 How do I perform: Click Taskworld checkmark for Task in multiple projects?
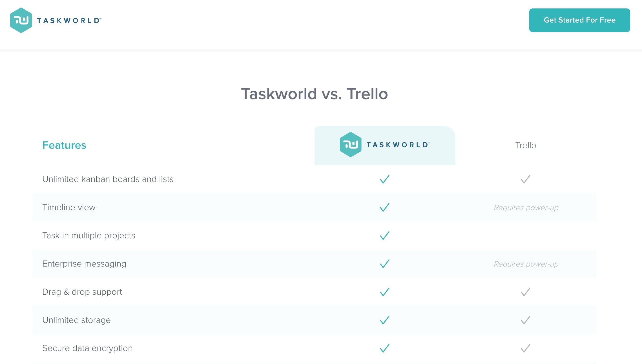[x=385, y=236]
